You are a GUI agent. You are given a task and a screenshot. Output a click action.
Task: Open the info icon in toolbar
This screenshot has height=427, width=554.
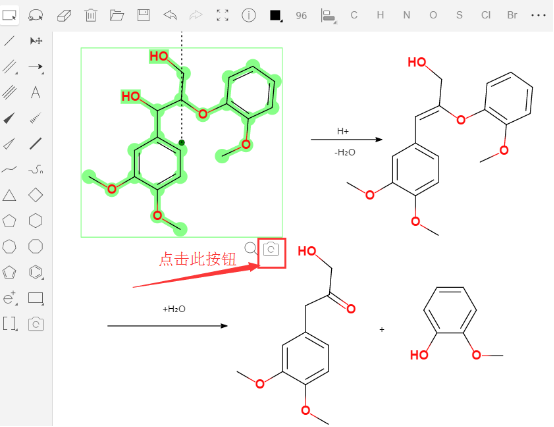coord(249,15)
